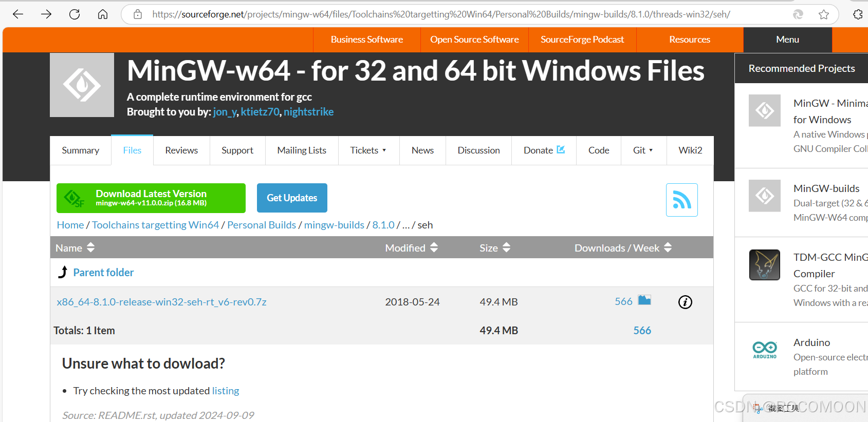Click the 2018-05-24 modified date cell

[x=412, y=302]
